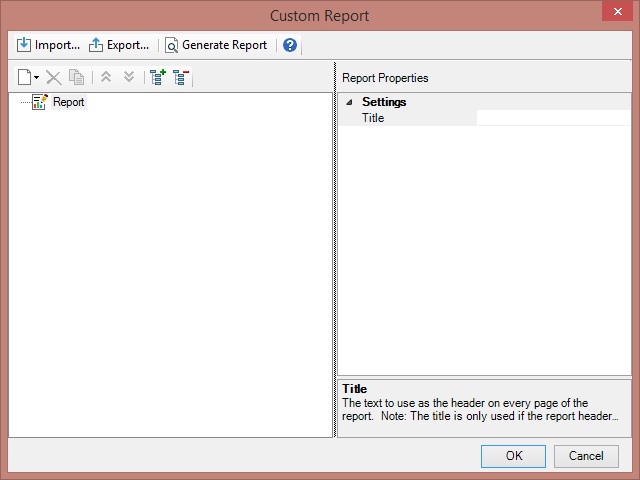Click the copy item icon
This screenshot has height=480, width=640.
[76, 77]
